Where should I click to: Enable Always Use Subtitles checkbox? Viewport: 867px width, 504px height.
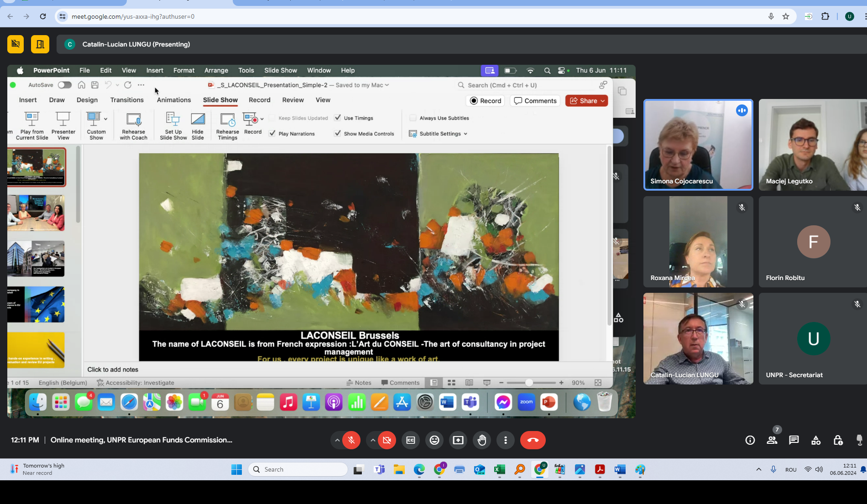tap(413, 118)
